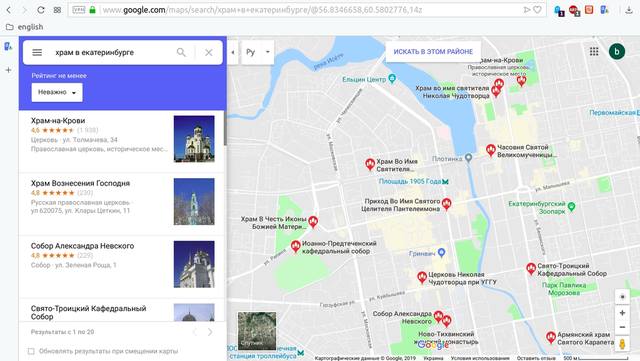Click the plus icon in browser sidebar
The image size is (640, 361).
click(x=8, y=70)
